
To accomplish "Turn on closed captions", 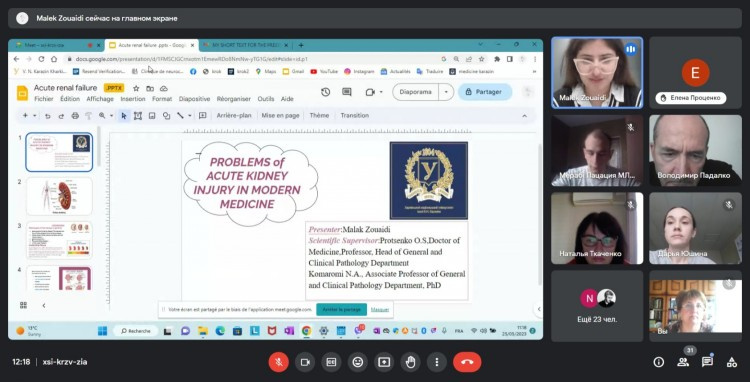I will [331, 362].
